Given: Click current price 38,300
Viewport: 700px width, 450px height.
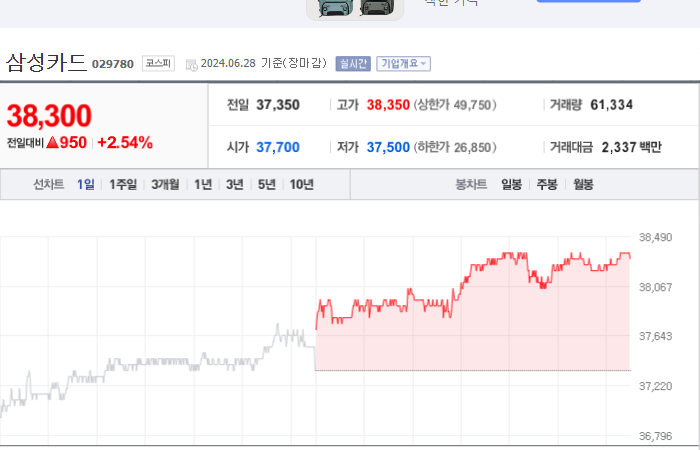Looking at the screenshot, I should (49, 116).
